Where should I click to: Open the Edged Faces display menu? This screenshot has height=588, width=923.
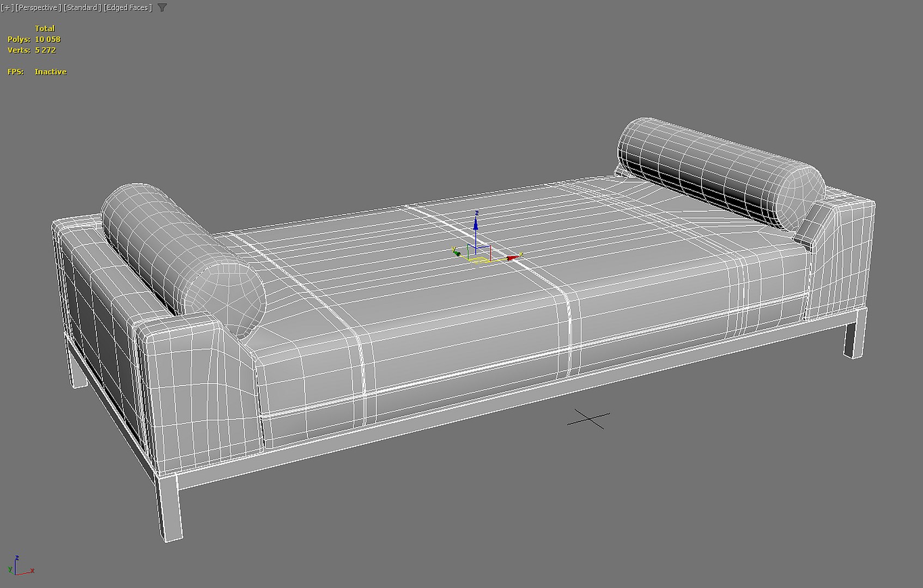128,8
